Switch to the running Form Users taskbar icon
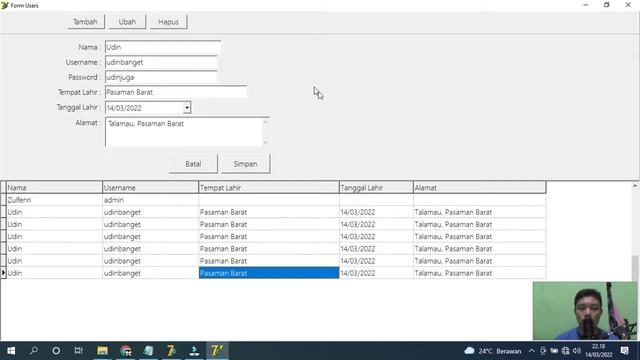This screenshot has height=360, width=640. tap(217, 351)
